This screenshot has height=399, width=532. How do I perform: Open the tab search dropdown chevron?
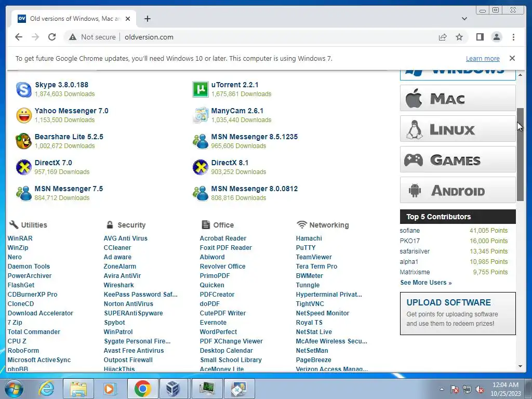click(x=464, y=19)
